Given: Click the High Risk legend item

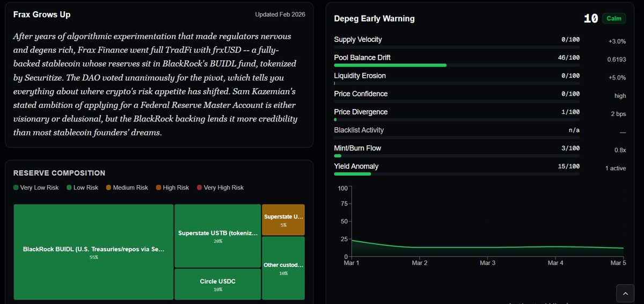Looking at the screenshot, I should (172, 187).
